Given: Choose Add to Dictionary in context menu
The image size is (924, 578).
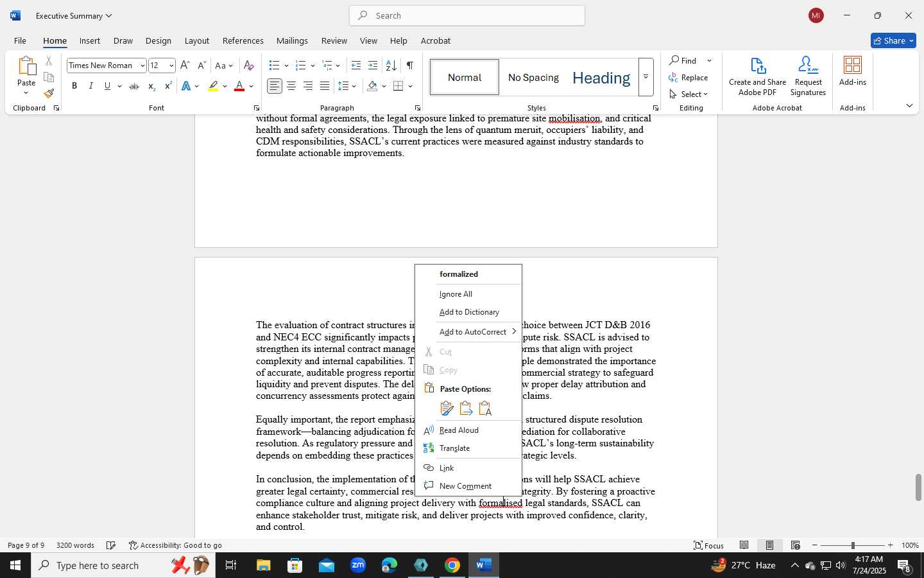Looking at the screenshot, I should coord(468,312).
